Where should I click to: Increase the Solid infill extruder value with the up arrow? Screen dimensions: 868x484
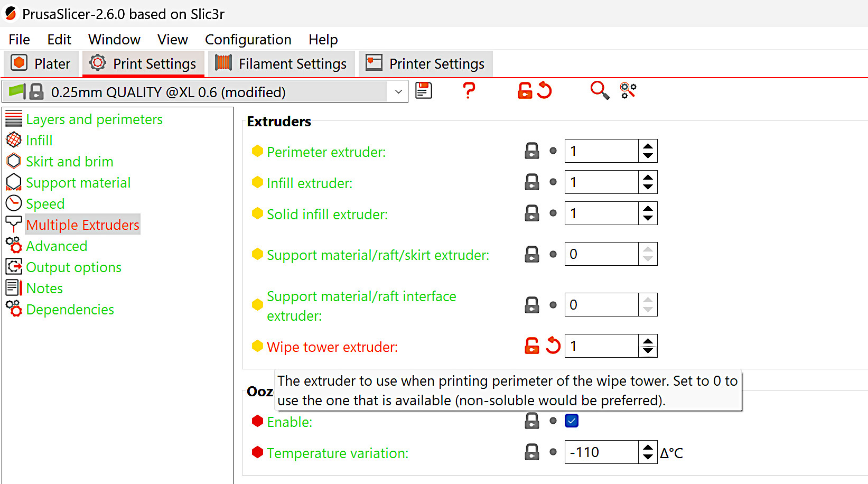click(x=648, y=208)
